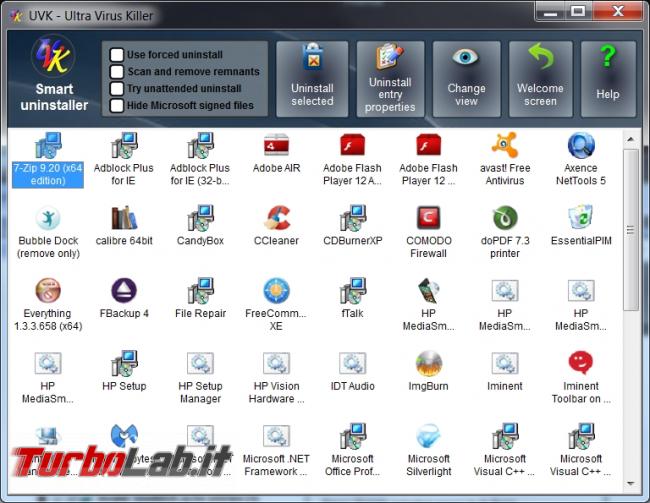Click the UVK logo above Smart uninstaller

54,56
